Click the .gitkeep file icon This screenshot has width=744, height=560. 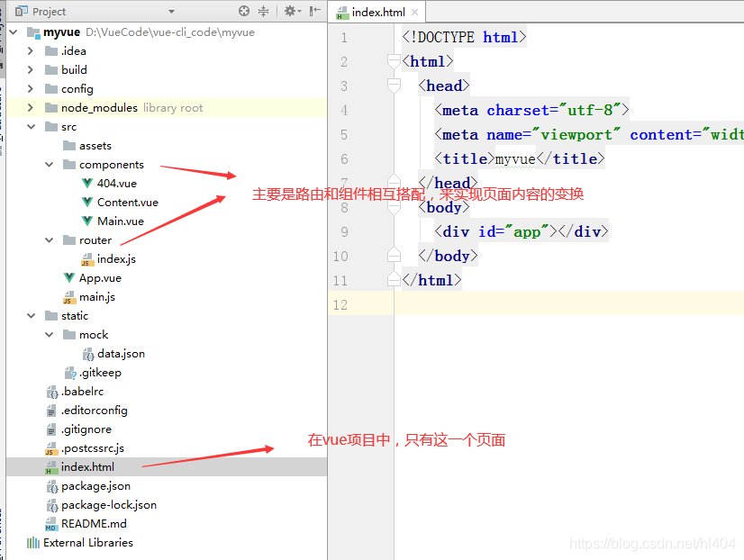(70, 373)
